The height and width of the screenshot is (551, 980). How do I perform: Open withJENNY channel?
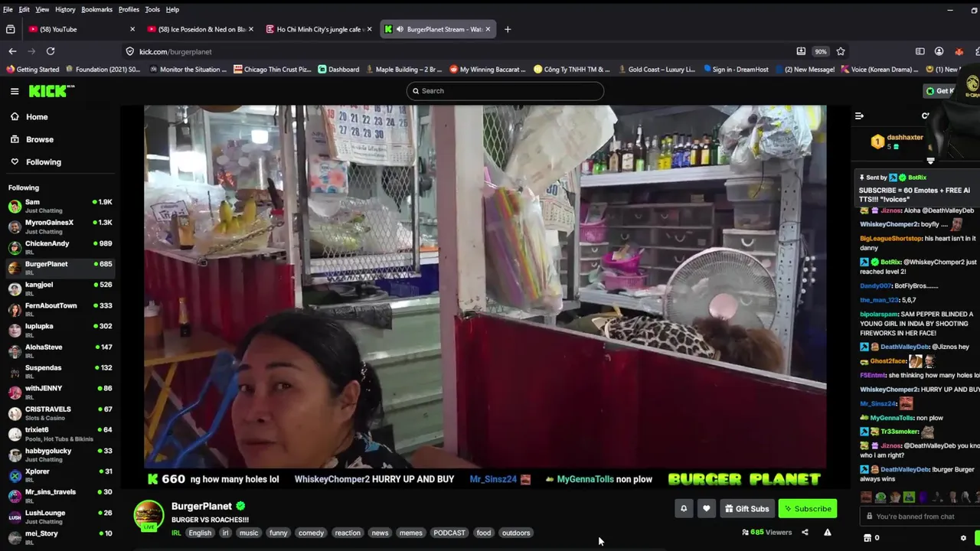tap(60, 393)
